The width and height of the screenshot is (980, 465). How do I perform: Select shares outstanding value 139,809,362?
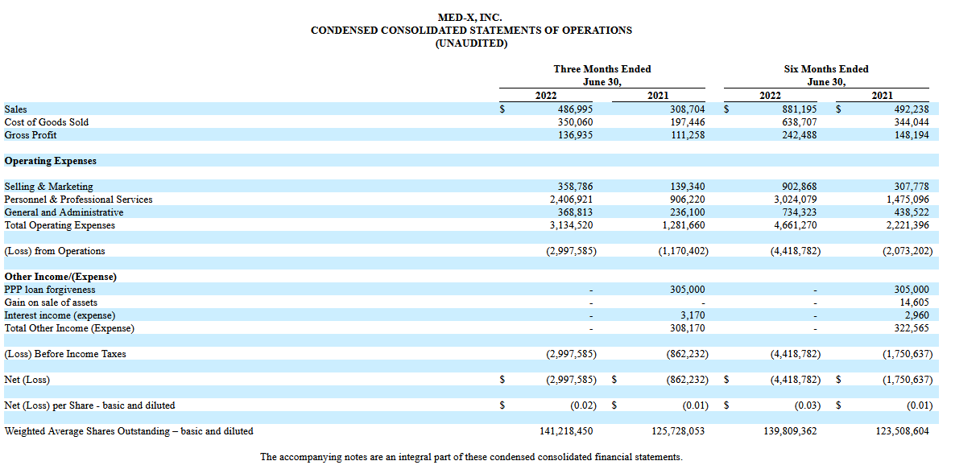tap(790, 431)
